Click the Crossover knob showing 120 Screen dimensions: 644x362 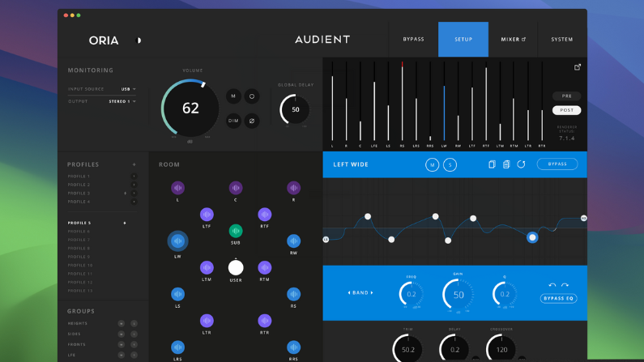coord(501,349)
